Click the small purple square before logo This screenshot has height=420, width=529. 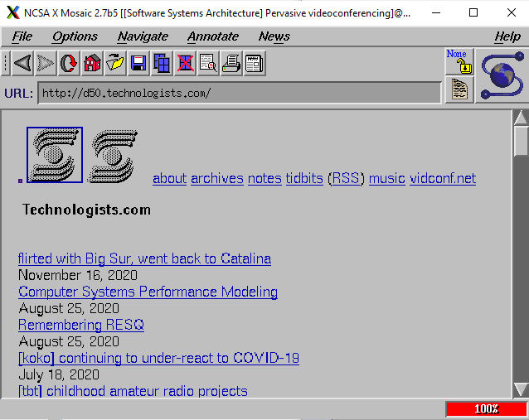tap(20, 181)
